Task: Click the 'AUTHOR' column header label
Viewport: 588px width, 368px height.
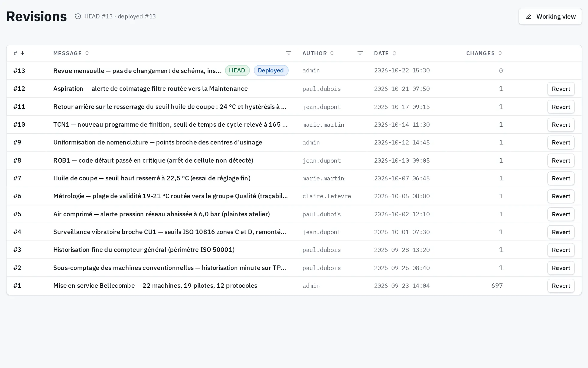Action: pyautogui.click(x=314, y=53)
